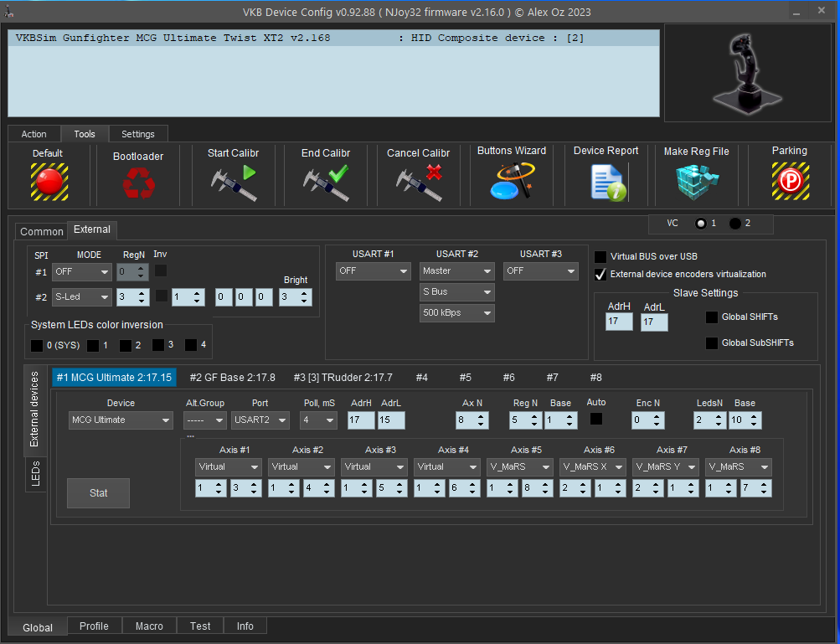Open the USART #2 Master dropdown

[x=456, y=271]
